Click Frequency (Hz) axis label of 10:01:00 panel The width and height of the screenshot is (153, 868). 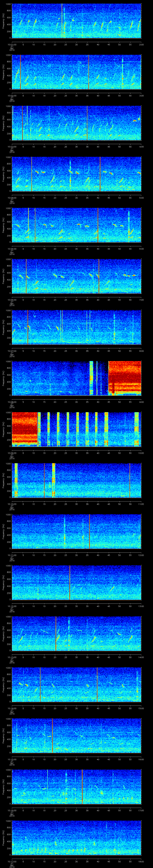pyautogui.click(x=3, y=21)
